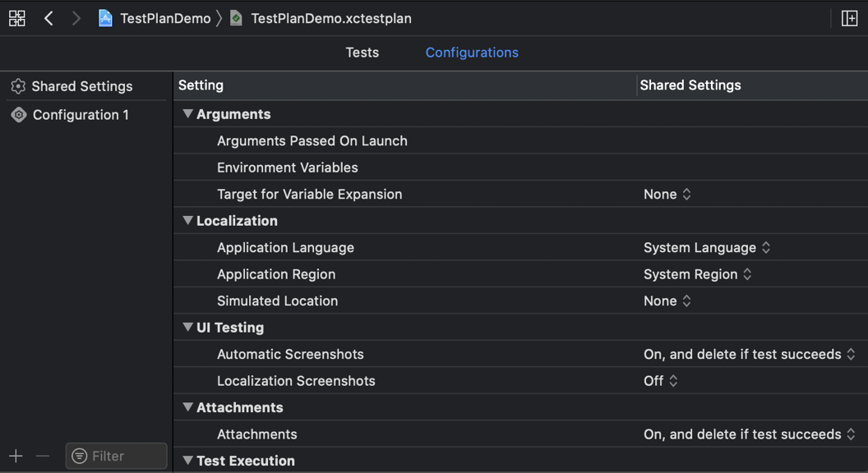
Task: Click the Application Language label
Action: point(286,247)
